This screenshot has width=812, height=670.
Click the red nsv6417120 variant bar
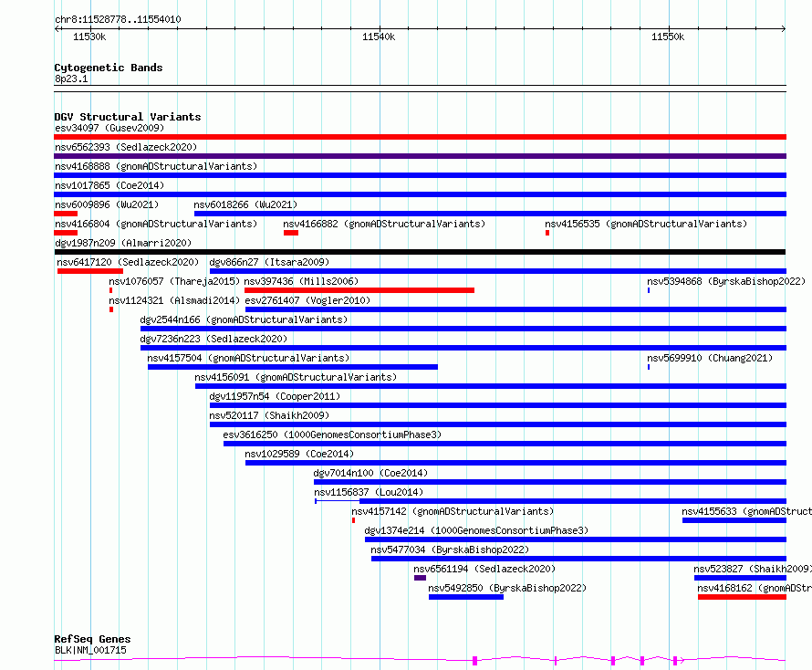(x=90, y=271)
